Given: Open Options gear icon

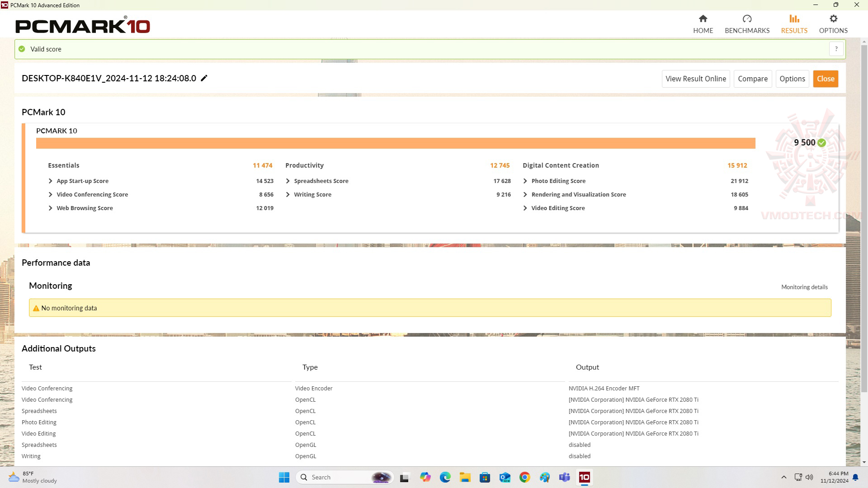Looking at the screenshot, I should [833, 19].
